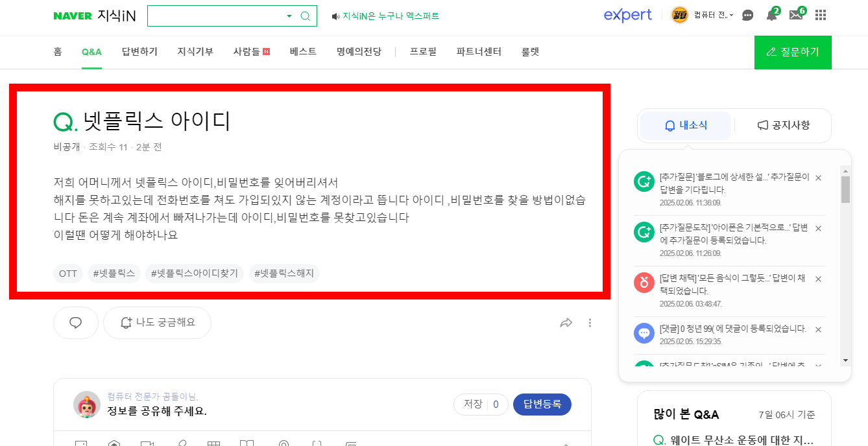Open the 답변하기 tab
The width and height of the screenshot is (868, 446).
[x=139, y=52]
